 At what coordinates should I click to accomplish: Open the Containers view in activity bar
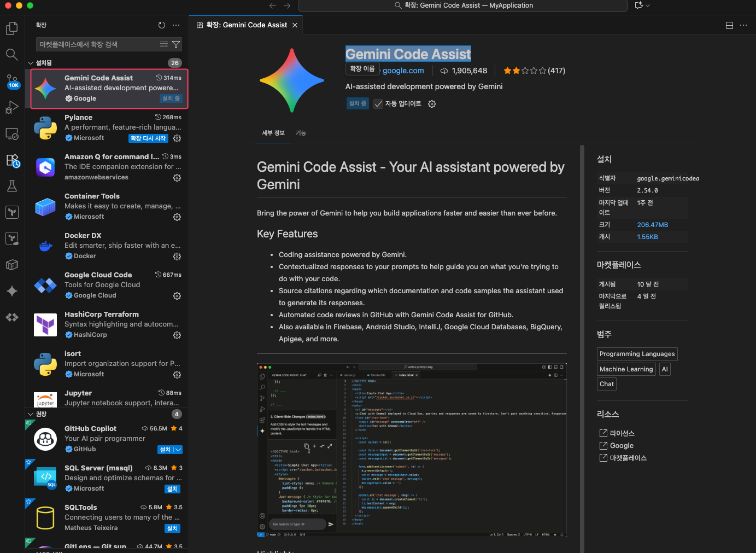click(x=12, y=265)
